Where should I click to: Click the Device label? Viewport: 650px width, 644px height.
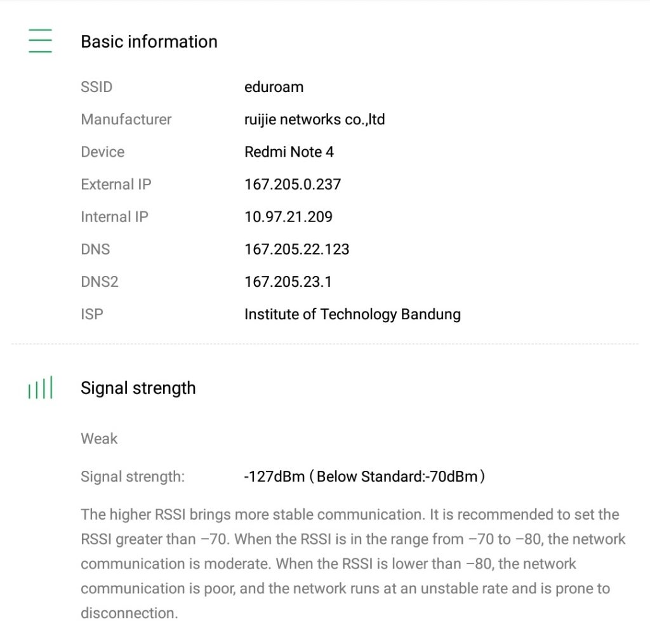point(102,152)
